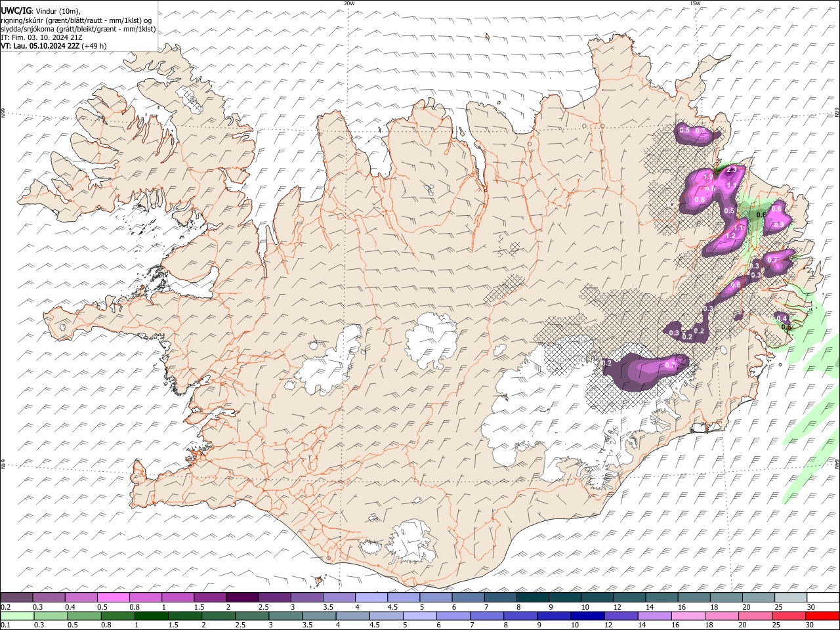840x630 pixels.
Task: Click the 'slydda/snjókoma' legend description line
Action: click(x=79, y=29)
